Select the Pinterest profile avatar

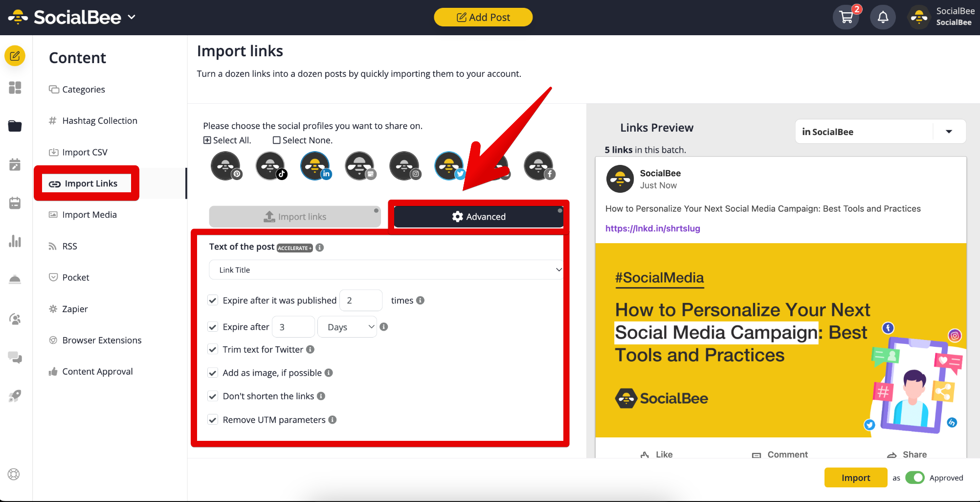click(x=226, y=166)
